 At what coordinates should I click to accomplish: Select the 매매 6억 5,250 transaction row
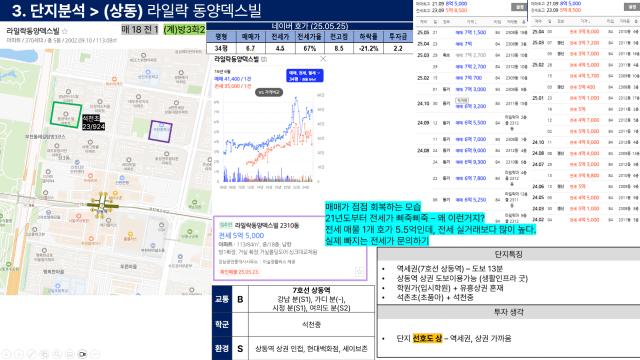tap(472, 200)
